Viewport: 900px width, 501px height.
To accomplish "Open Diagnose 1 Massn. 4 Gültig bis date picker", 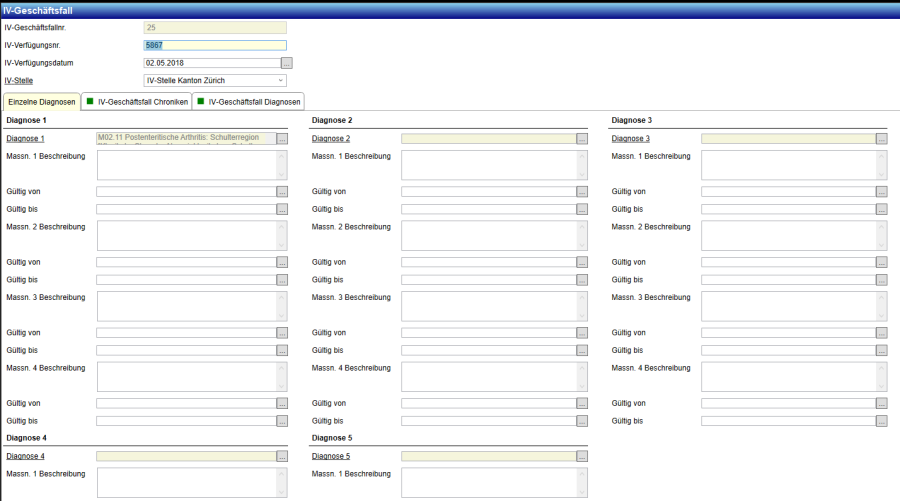I will point(282,421).
